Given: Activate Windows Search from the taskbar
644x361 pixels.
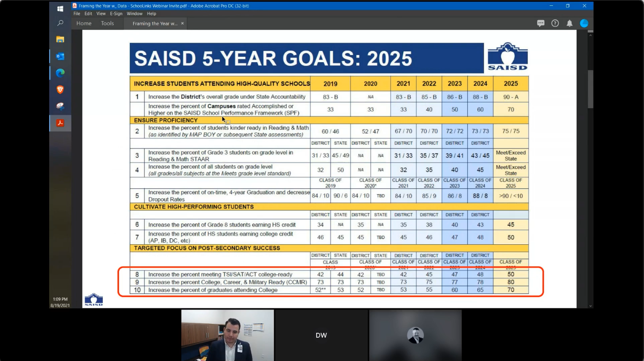Looking at the screenshot, I should [x=60, y=23].
